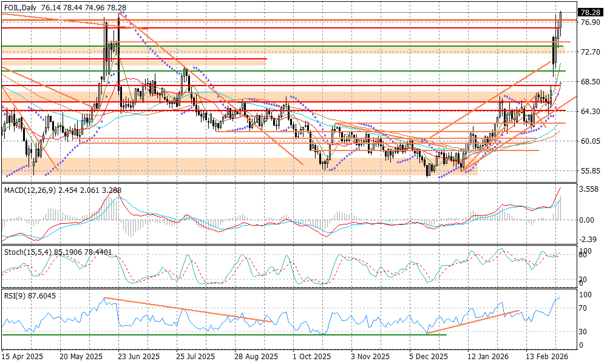The image size is (607, 364).
Task: Click the -2.39 value on MACD scale
Action: click(589, 239)
